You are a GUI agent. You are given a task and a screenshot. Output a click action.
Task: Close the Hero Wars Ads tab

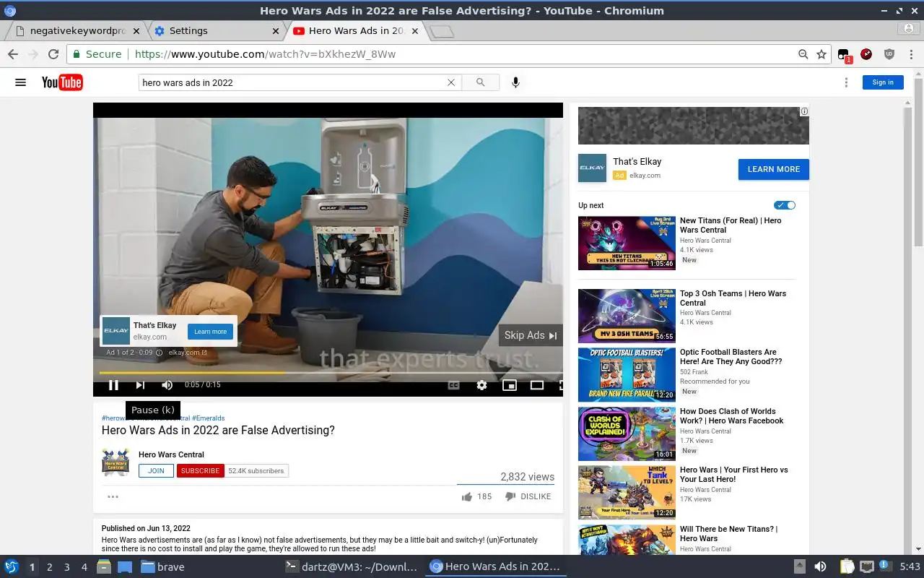click(414, 30)
